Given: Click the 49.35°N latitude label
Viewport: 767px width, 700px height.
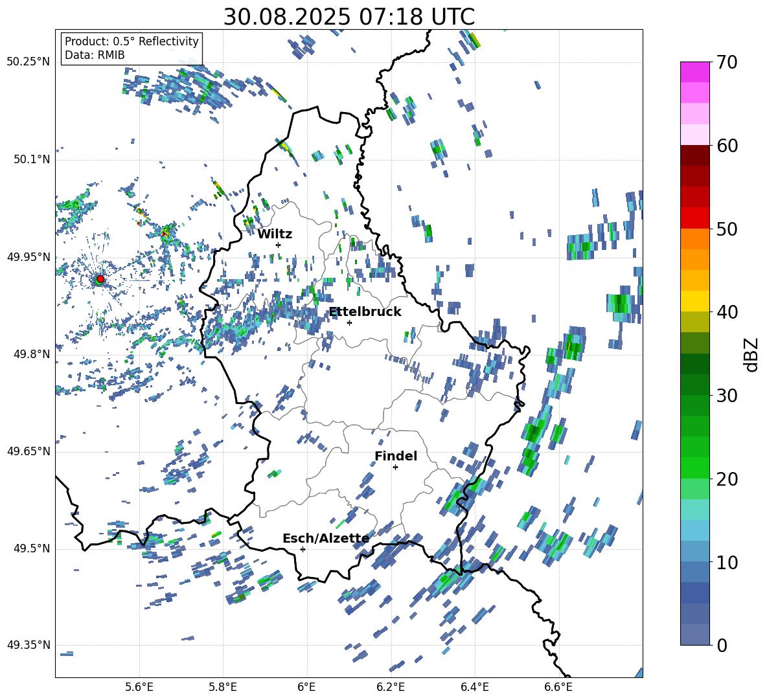Looking at the screenshot, I should pyautogui.click(x=29, y=645).
